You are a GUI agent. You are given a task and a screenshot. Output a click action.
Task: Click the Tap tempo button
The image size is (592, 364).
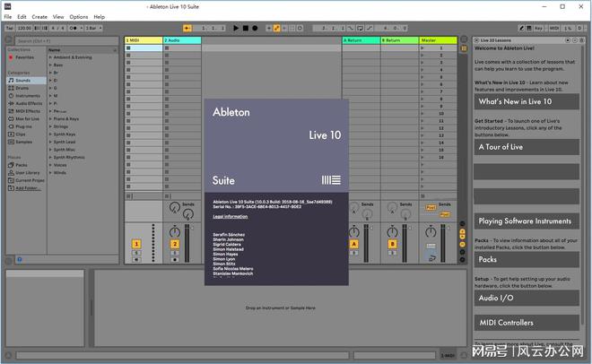tap(10, 28)
